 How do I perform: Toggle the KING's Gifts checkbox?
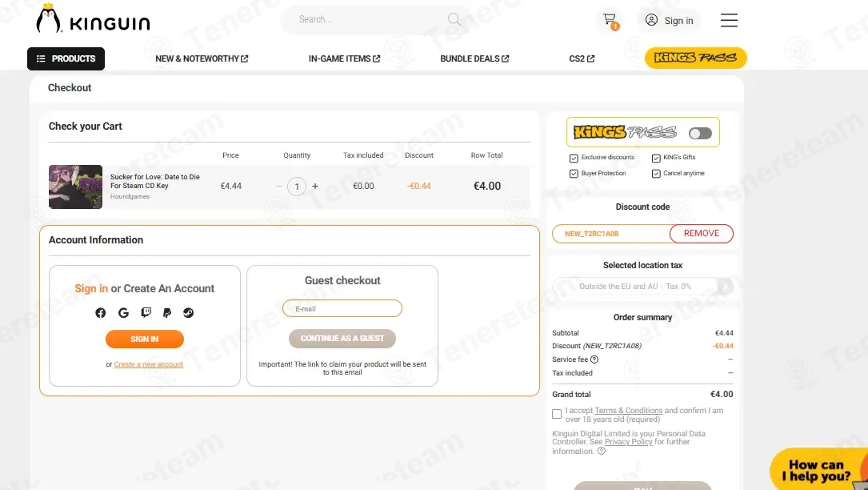(656, 158)
